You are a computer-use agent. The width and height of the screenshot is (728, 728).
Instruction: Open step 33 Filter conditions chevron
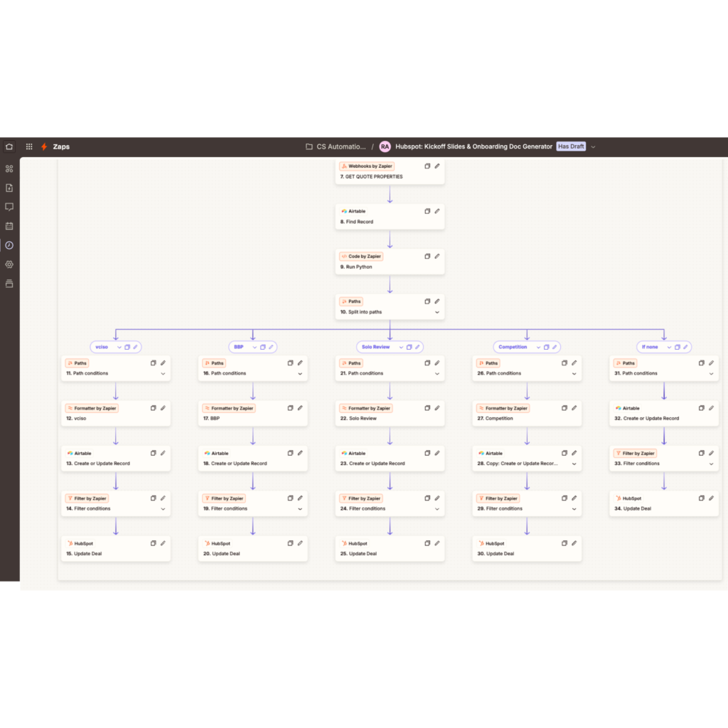(711, 464)
